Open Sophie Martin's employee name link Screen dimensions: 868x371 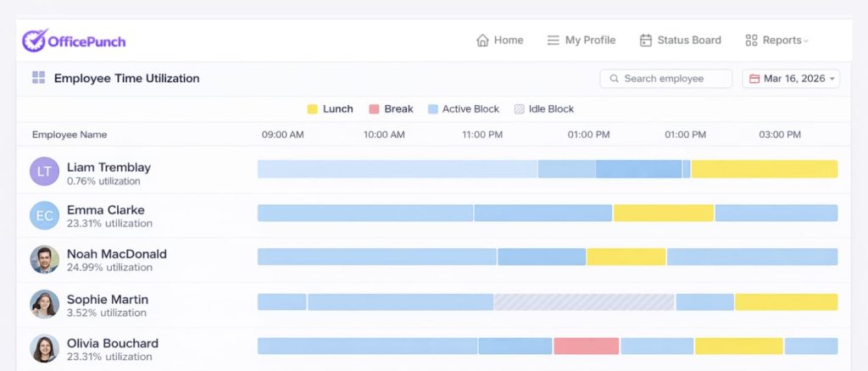107,299
